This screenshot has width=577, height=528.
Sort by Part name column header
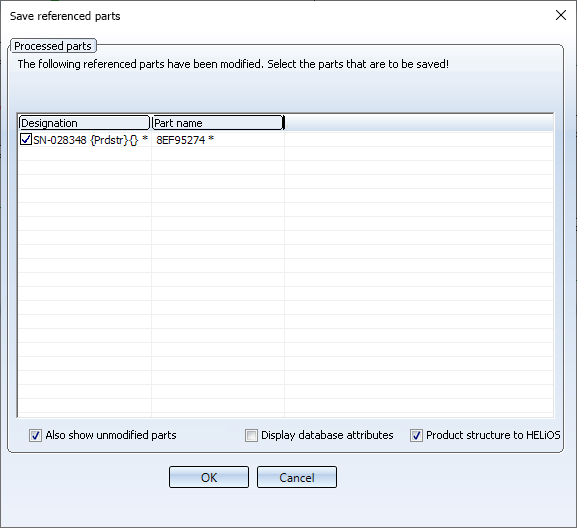[218, 123]
